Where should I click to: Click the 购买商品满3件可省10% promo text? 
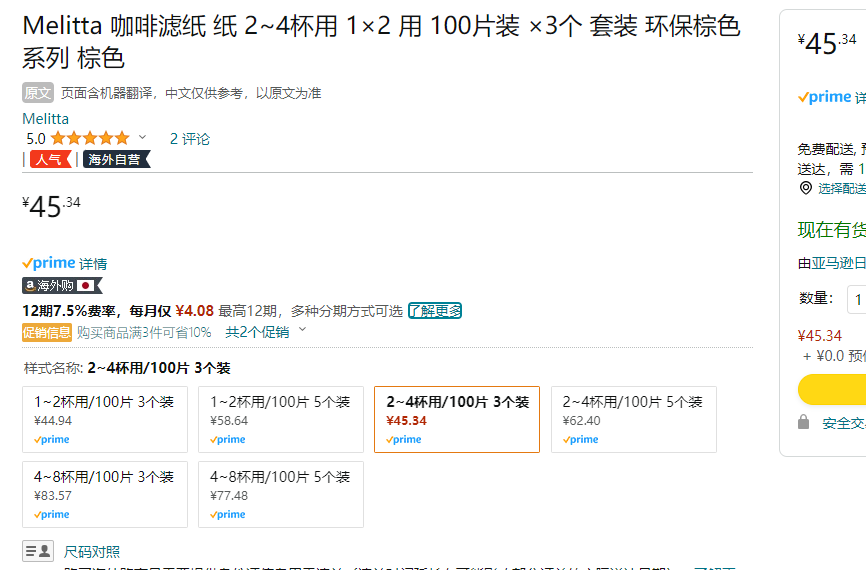pos(144,332)
